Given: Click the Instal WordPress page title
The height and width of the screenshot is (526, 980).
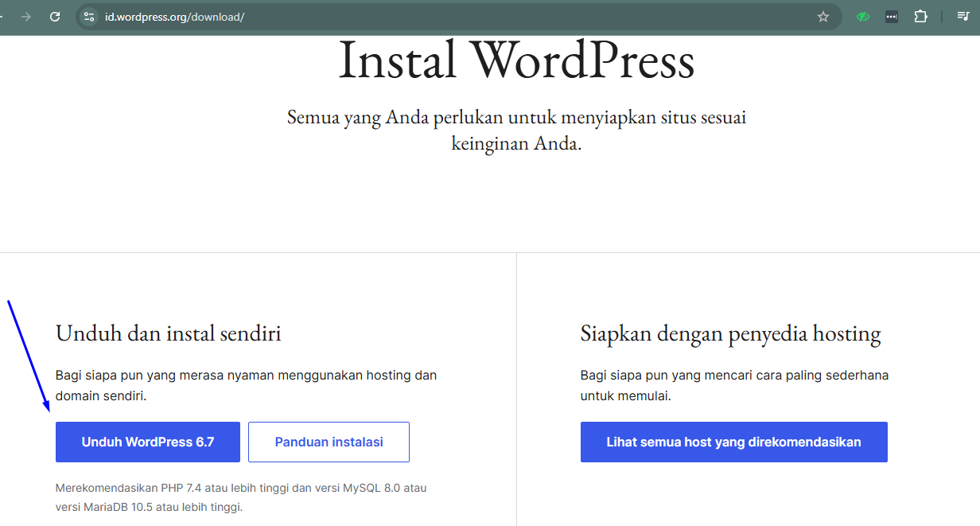Looking at the screenshot, I should (516, 60).
